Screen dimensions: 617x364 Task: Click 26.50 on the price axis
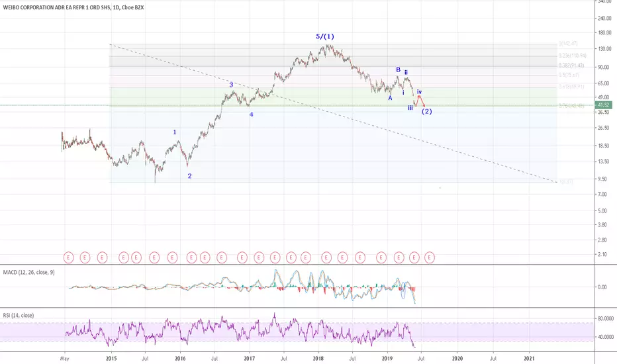coord(604,128)
